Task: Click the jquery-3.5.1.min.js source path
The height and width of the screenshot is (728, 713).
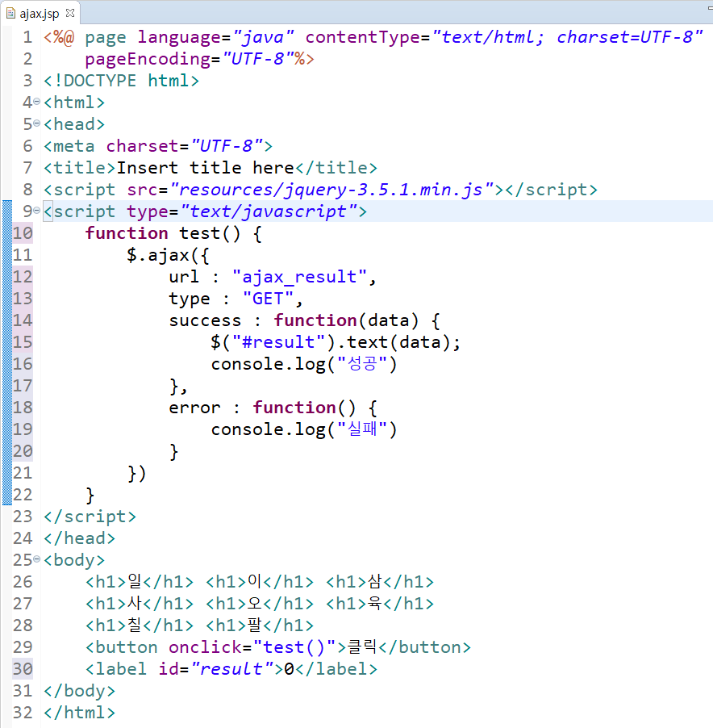Action: (x=331, y=190)
